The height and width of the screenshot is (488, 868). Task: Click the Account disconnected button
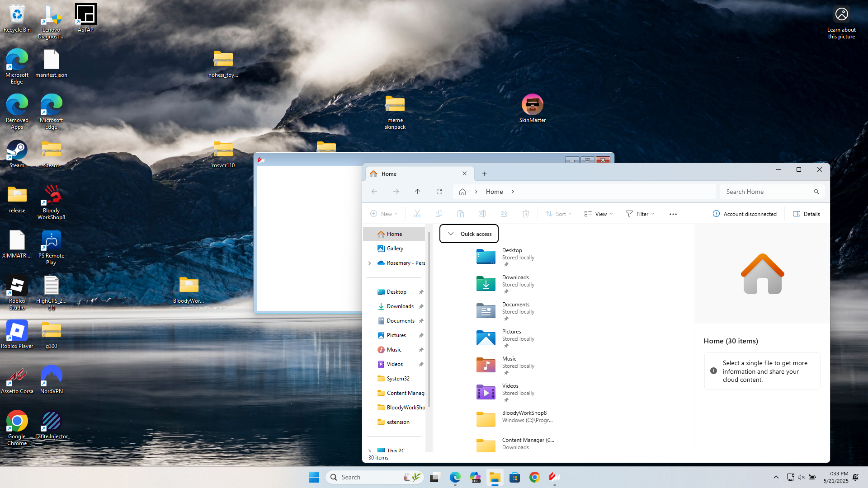pyautogui.click(x=744, y=214)
